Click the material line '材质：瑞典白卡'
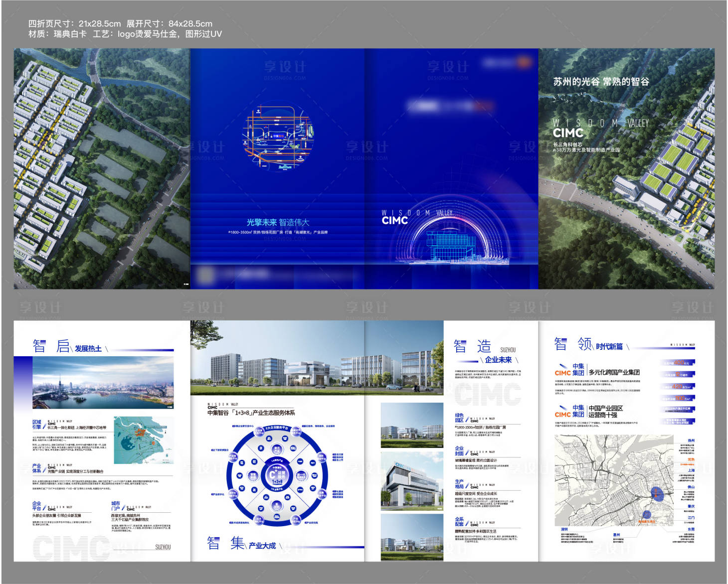Image resolution: width=728 pixels, height=584 pixels. (x=57, y=34)
